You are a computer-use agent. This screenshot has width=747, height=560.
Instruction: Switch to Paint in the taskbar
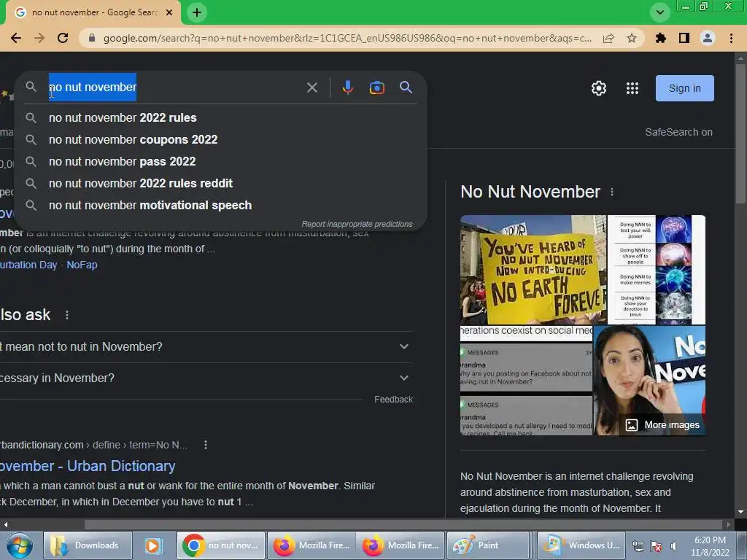click(489, 545)
